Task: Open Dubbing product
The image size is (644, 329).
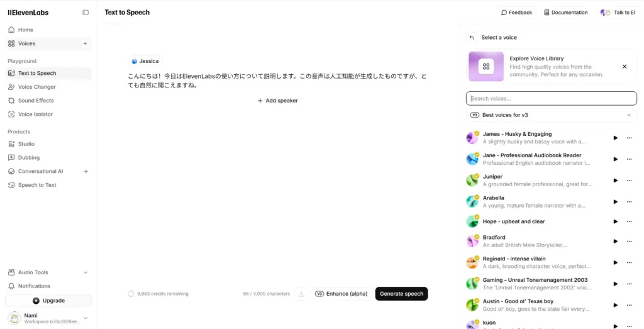Action: coord(48,158)
